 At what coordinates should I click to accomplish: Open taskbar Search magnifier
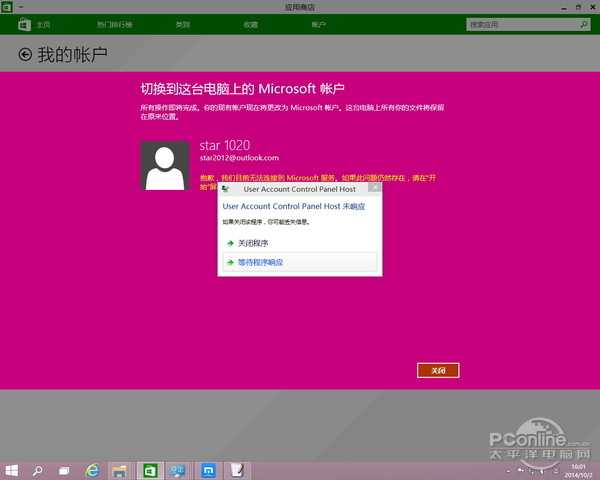(x=38, y=470)
